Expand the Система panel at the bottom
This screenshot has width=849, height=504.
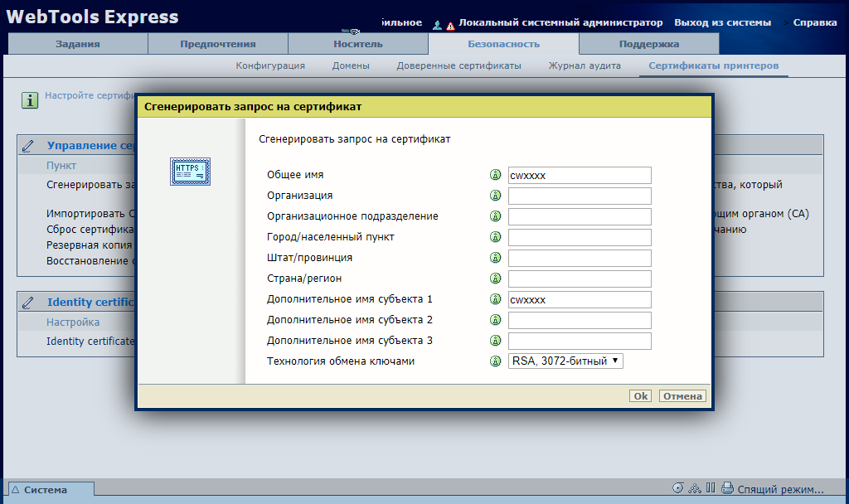click(x=46, y=490)
